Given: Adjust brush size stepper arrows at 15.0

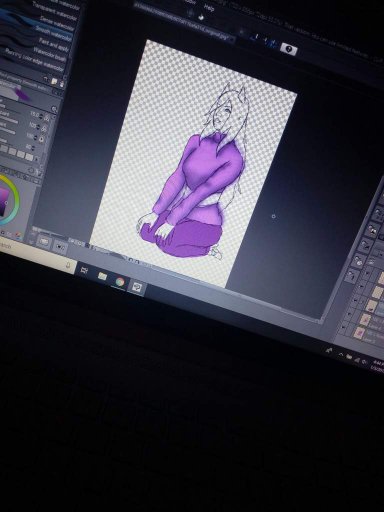Looking at the screenshot, I should click(41, 116).
